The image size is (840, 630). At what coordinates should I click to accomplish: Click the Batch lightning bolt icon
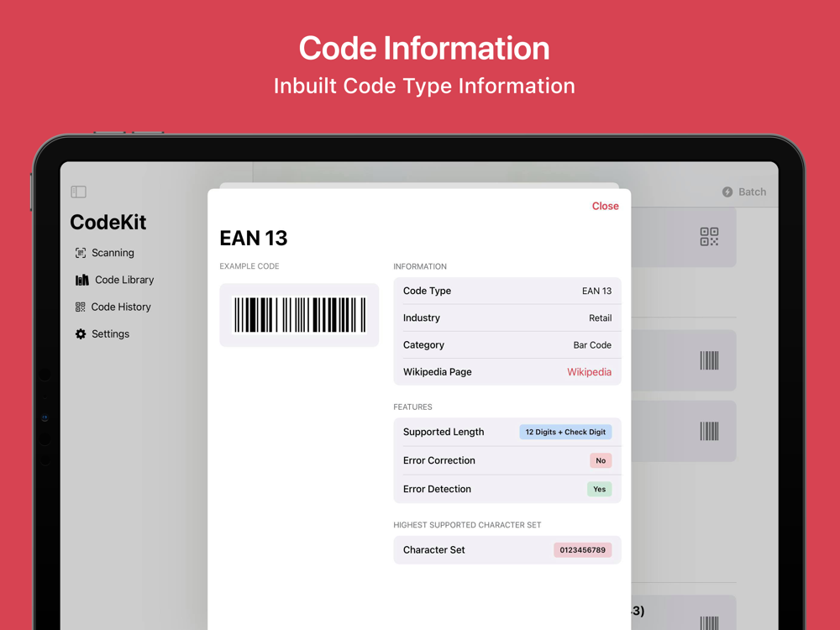tap(727, 192)
